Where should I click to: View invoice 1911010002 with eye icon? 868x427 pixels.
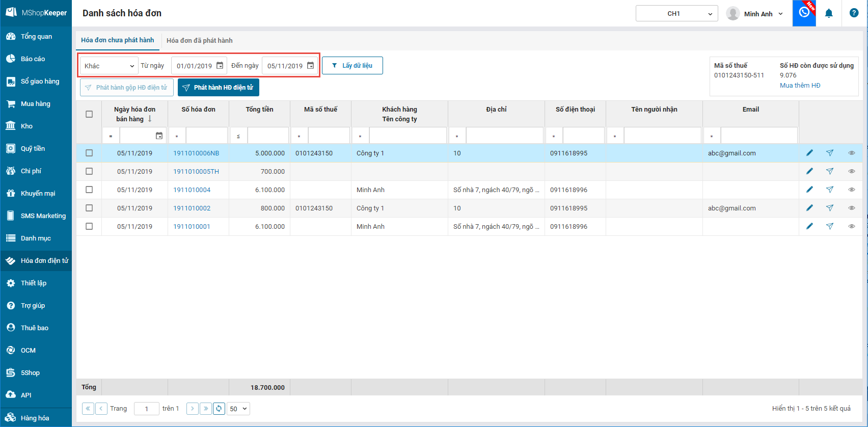[851, 208]
